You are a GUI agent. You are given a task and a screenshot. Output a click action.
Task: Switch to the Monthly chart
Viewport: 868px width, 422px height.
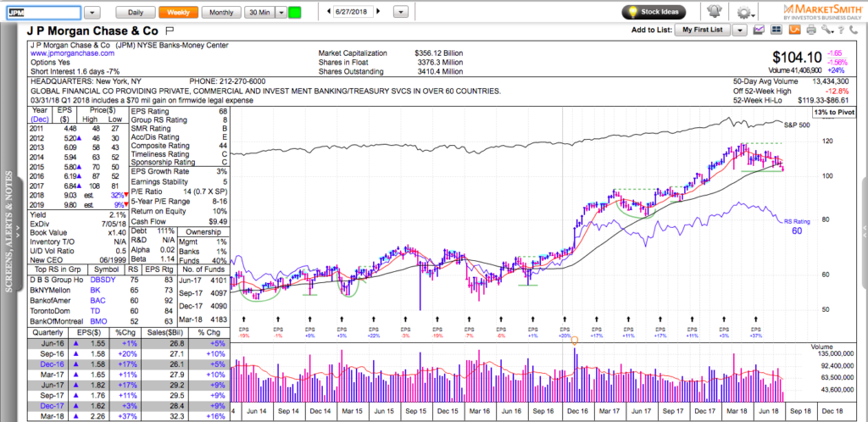click(x=221, y=12)
